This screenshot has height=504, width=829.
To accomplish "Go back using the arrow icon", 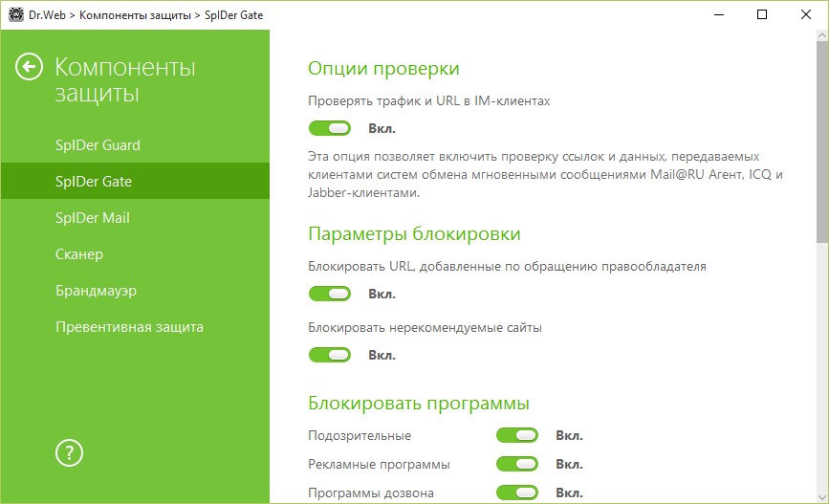I will pos(29,67).
